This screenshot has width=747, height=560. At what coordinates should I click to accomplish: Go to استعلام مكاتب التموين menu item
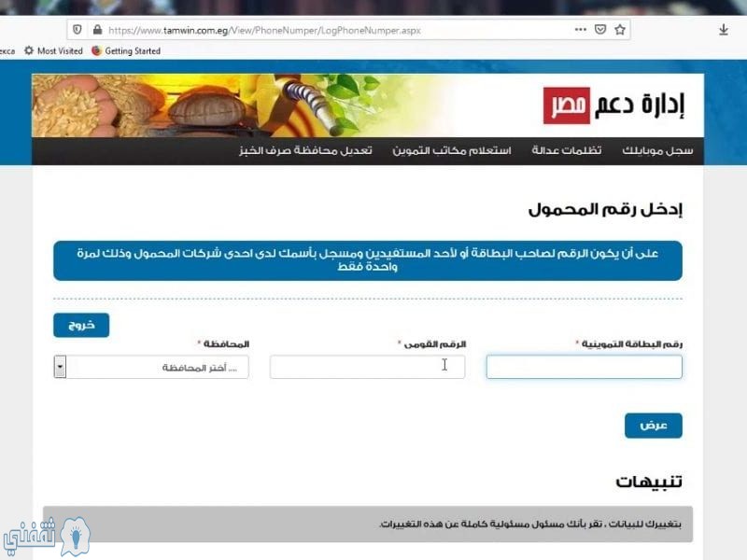click(x=452, y=151)
